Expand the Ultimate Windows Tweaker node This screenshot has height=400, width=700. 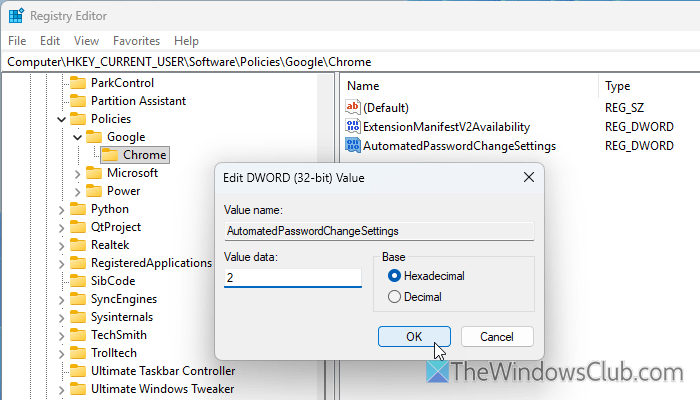point(62,390)
